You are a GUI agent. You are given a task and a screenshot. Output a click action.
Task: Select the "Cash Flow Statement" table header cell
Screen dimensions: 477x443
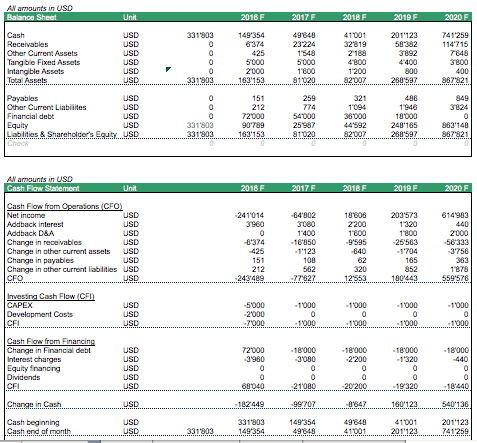[43, 188]
